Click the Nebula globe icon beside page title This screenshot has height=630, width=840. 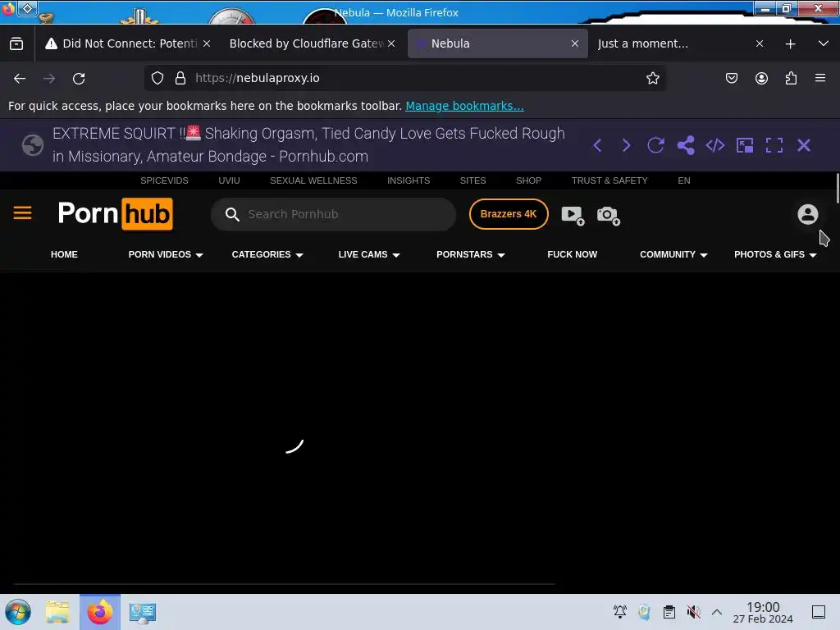pos(33,145)
